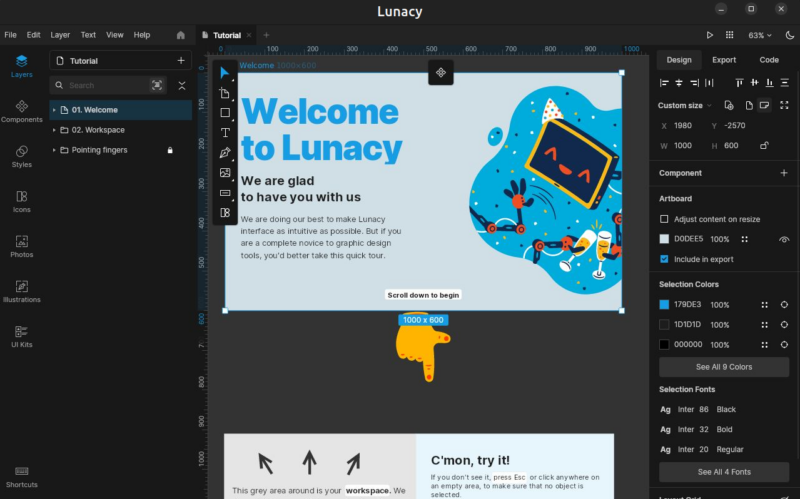The height and width of the screenshot is (499, 800).
Task: Pick the Rectangle shape tool
Action: click(224, 113)
